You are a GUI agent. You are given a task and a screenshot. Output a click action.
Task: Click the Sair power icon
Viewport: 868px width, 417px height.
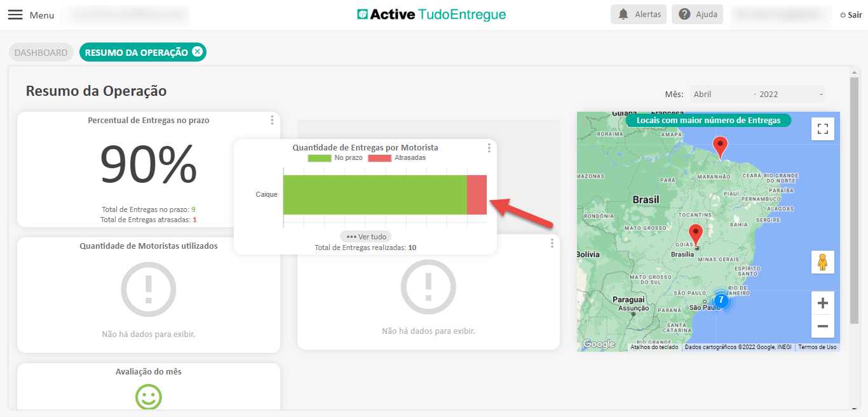point(842,14)
